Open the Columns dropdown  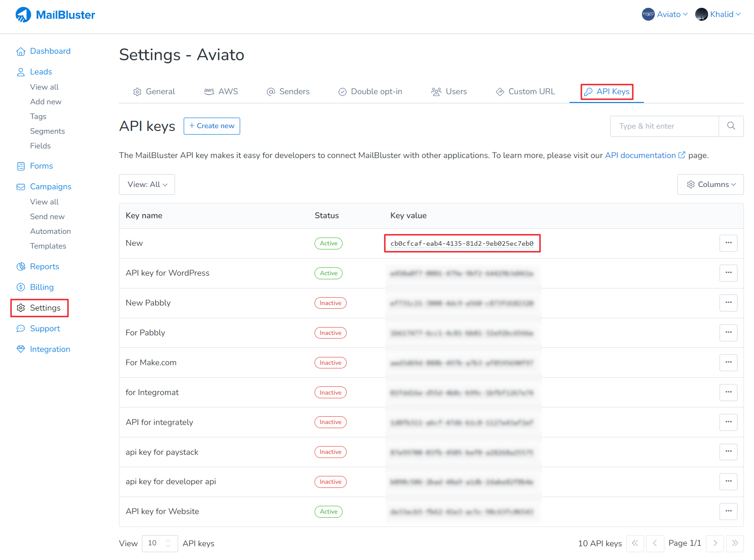[710, 184]
